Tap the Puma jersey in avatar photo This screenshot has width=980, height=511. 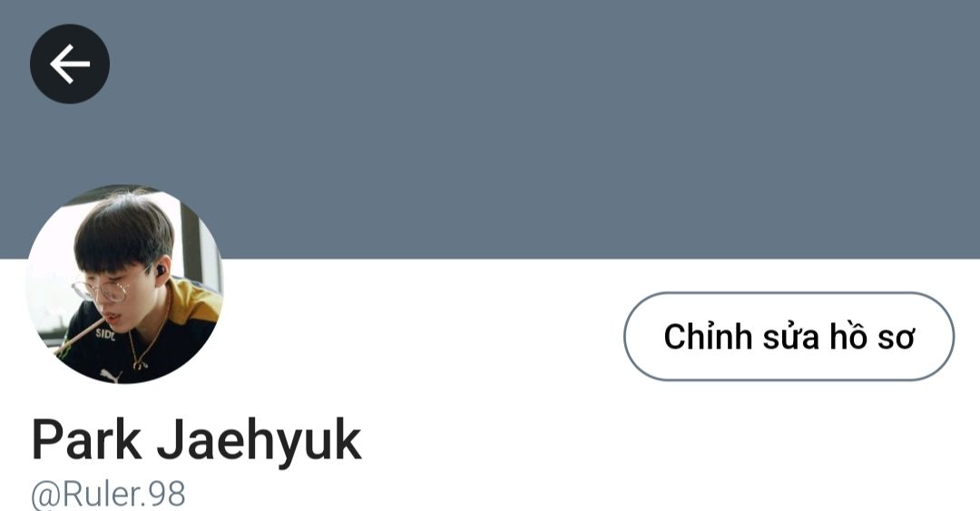148,343
